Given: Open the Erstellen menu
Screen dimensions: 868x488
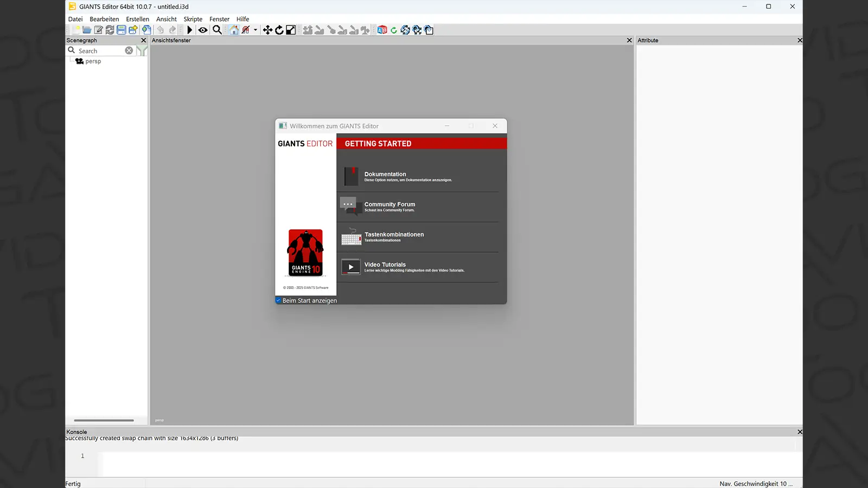Looking at the screenshot, I should (137, 19).
